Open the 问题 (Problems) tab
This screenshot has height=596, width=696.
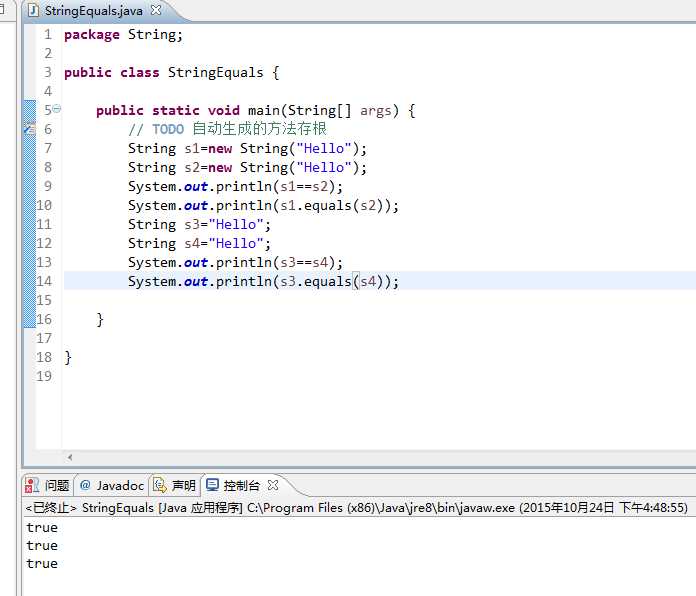click(47, 485)
